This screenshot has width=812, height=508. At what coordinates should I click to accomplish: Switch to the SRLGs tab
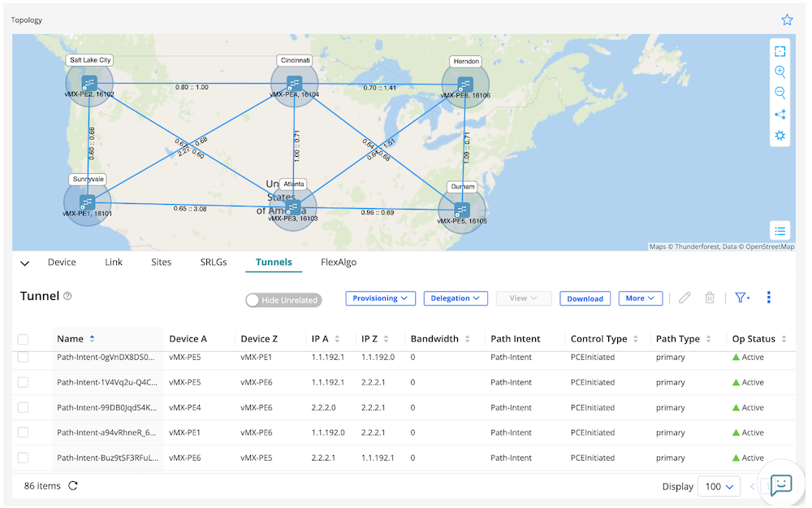pyautogui.click(x=214, y=263)
